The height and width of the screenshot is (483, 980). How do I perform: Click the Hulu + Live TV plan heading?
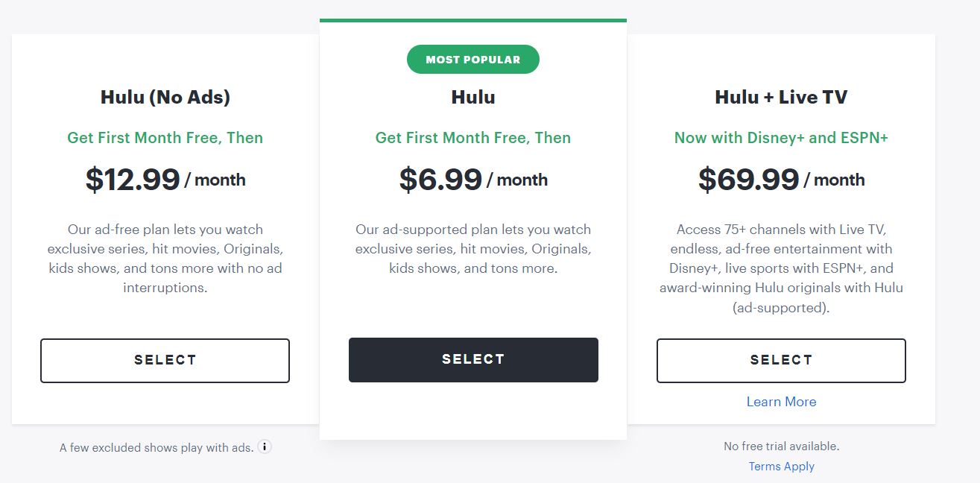coord(781,97)
